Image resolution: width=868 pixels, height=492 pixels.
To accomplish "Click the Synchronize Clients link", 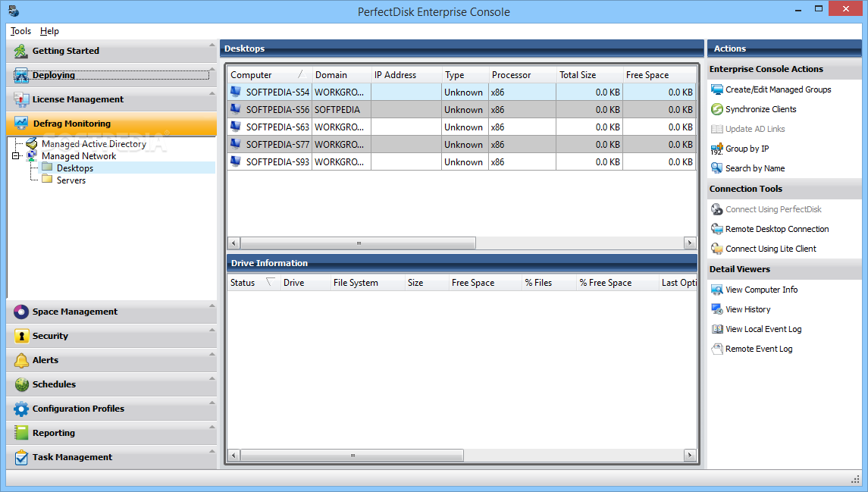I will point(760,110).
